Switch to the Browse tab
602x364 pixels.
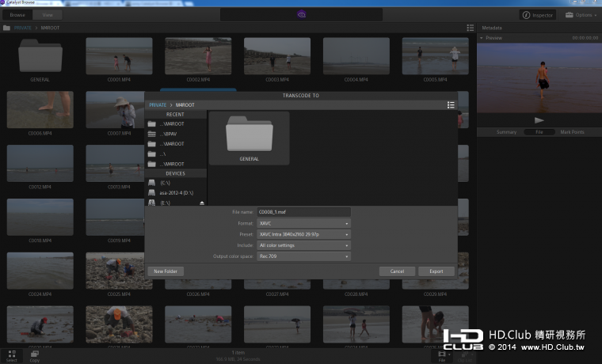17,15
